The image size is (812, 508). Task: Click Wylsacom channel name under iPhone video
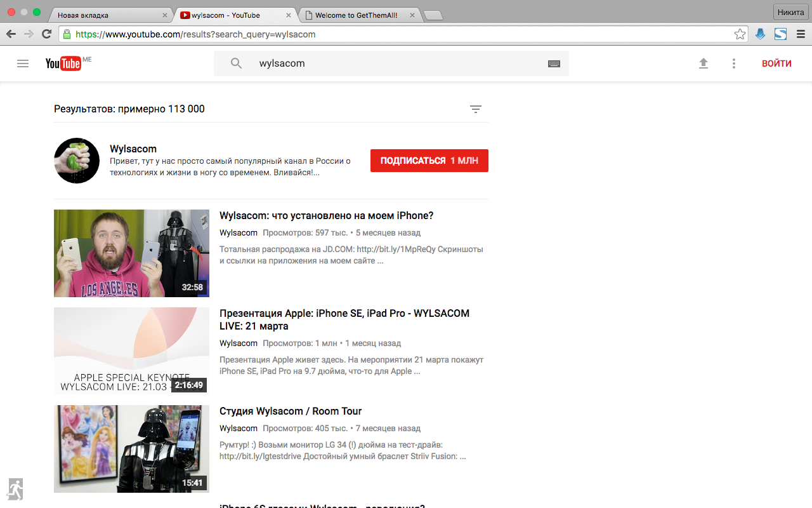pyautogui.click(x=239, y=233)
